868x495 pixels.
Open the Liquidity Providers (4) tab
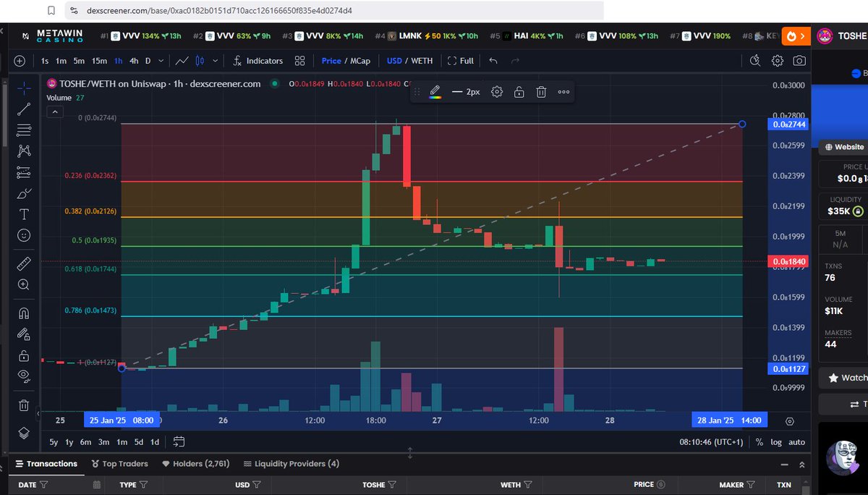point(292,464)
